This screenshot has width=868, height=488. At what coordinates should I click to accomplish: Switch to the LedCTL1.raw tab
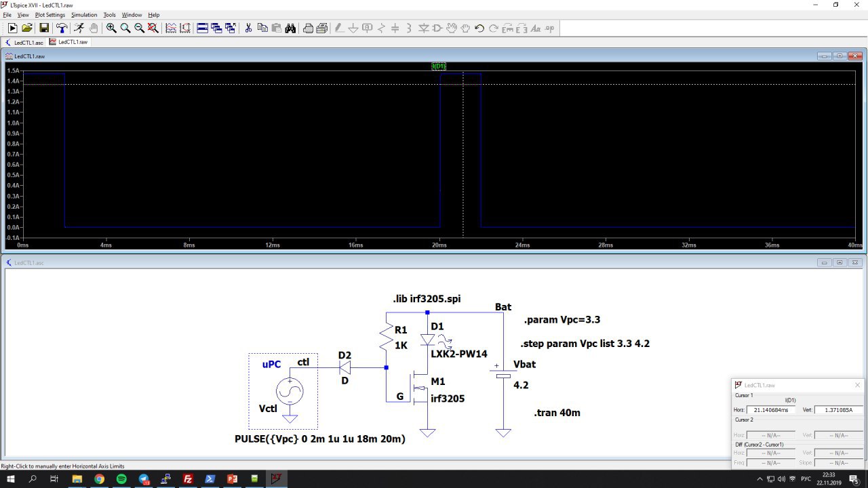[68, 42]
